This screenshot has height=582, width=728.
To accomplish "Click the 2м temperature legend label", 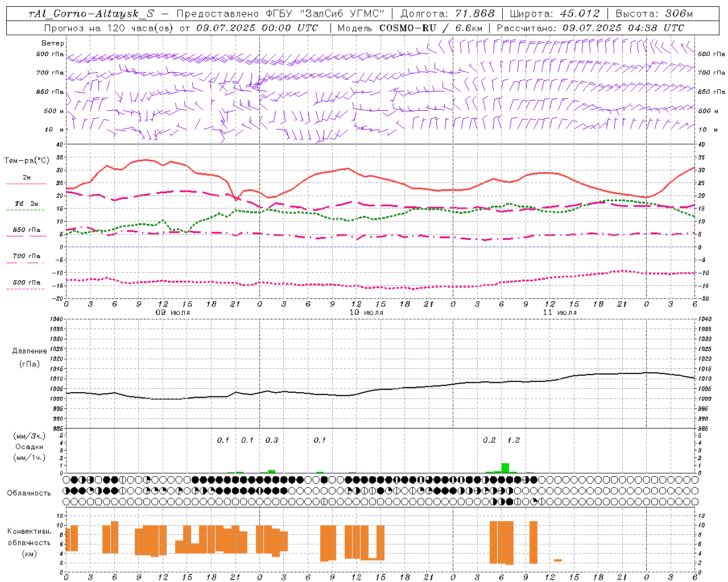I will click(x=27, y=178).
